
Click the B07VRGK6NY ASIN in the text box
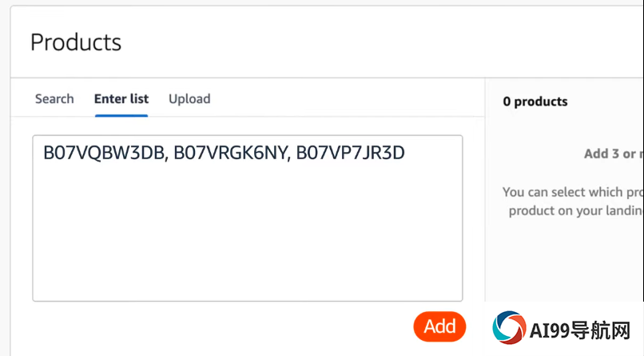pyautogui.click(x=230, y=153)
